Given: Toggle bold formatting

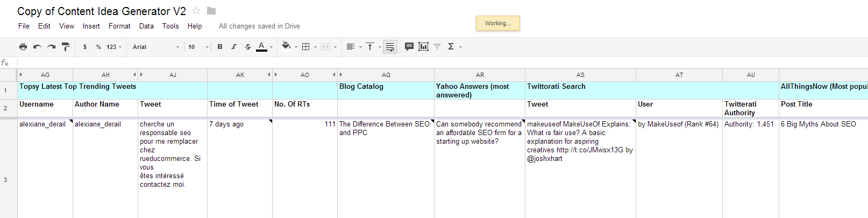Looking at the screenshot, I should coord(220,47).
